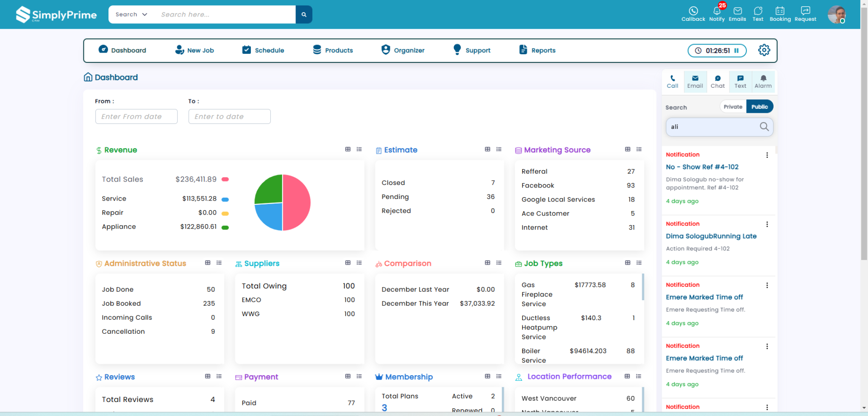Viewport: 868px width, 416px height.
Task: Open three-dot menu for Dima Running Late
Action: coord(767,224)
